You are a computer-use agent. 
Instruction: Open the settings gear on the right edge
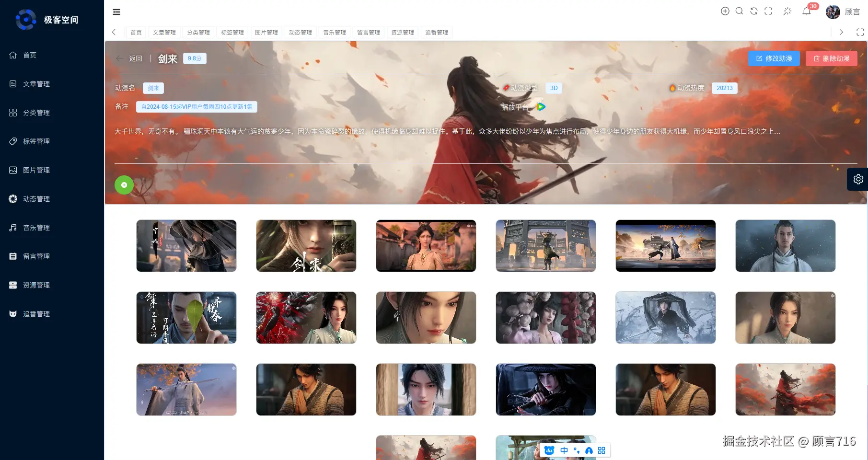(x=858, y=179)
